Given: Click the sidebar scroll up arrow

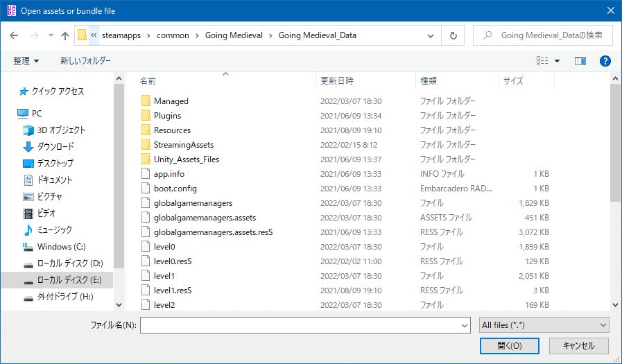Looking at the screenshot, I should (119, 78).
